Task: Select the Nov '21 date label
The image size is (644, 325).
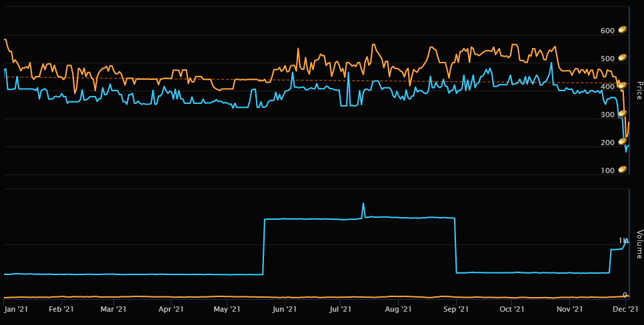Action: [x=569, y=309]
